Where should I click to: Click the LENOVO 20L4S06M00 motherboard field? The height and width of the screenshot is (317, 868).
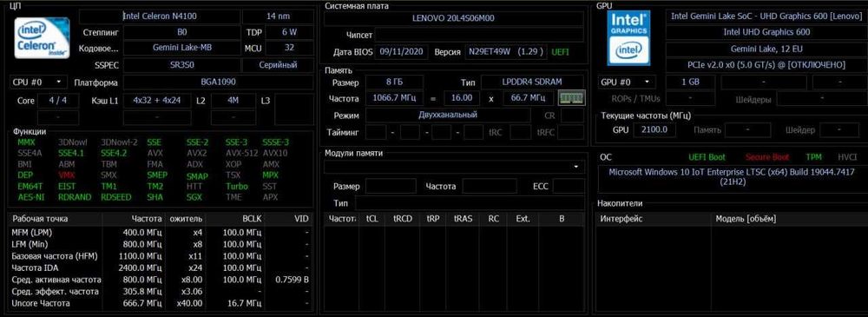click(453, 18)
